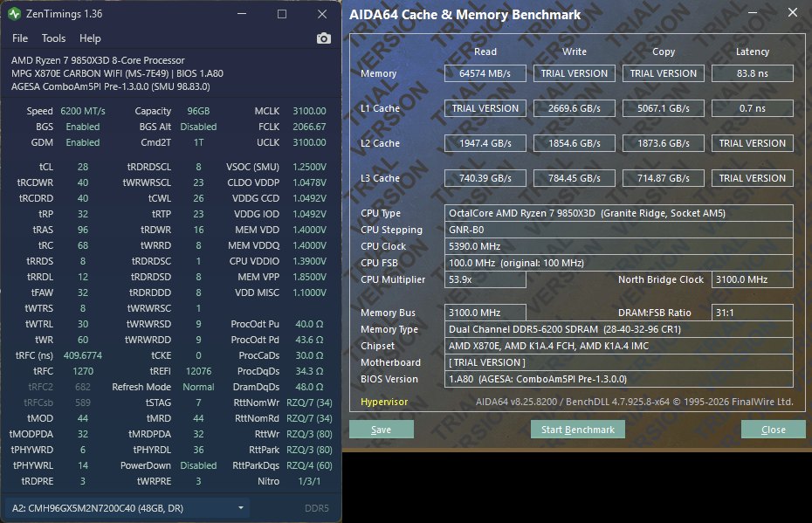
Task: Select L1 Cache Latency 0.7 ns field
Action: (x=753, y=108)
